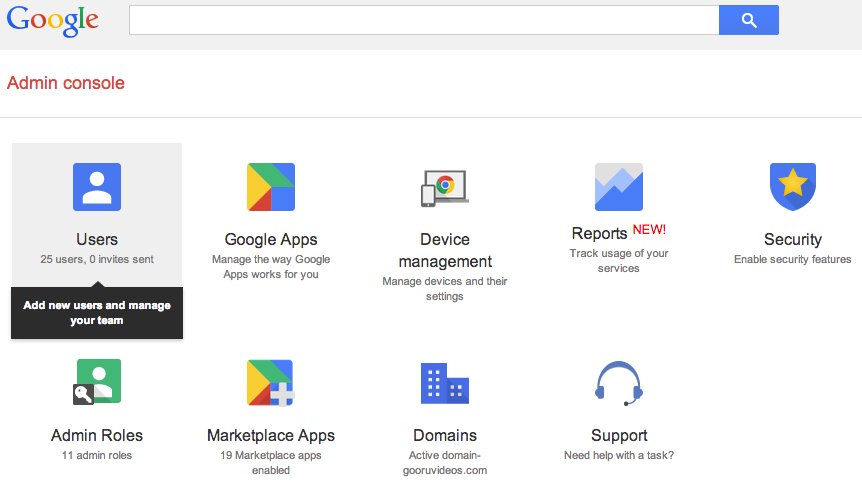Click the Security shield star icon

tap(792, 187)
